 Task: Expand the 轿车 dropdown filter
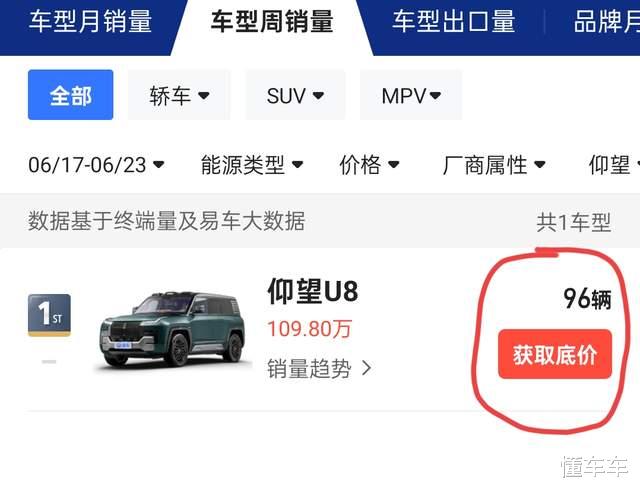tap(179, 95)
